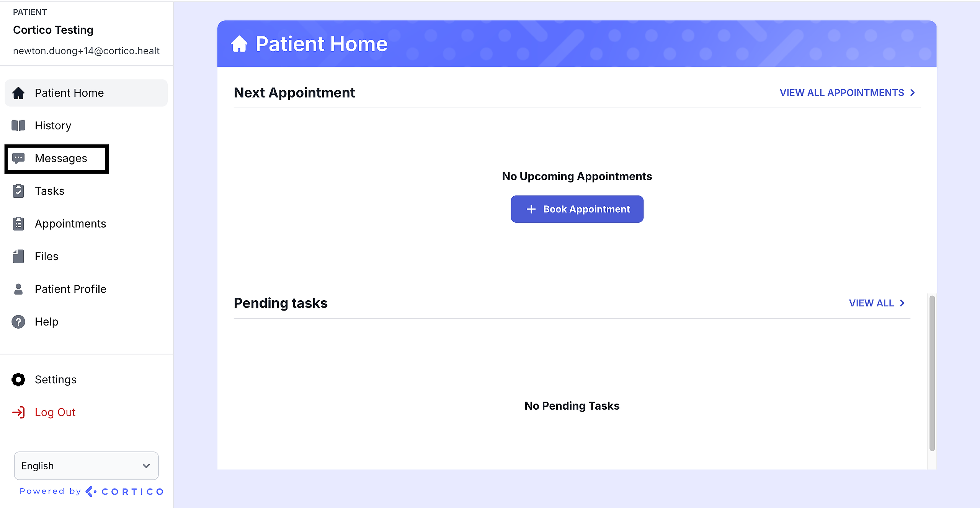Click the History book icon

coord(18,125)
